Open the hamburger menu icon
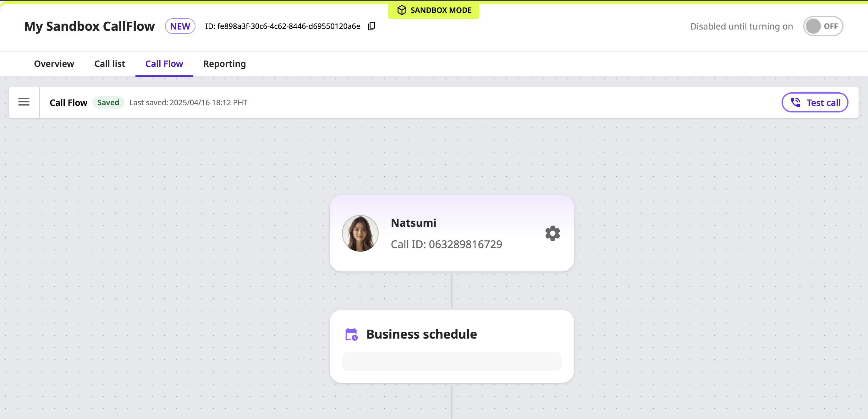This screenshot has width=868, height=419. click(x=24, y=102)
